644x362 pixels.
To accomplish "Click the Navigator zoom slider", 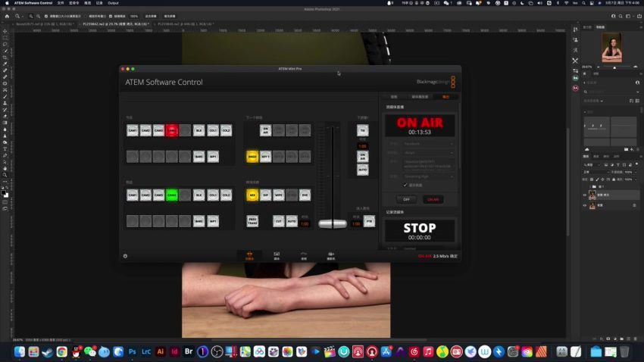I will point(615,67).
